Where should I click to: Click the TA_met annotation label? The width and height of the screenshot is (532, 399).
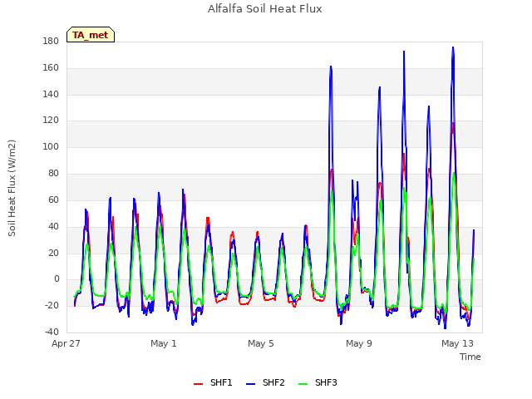click(91, 35)
